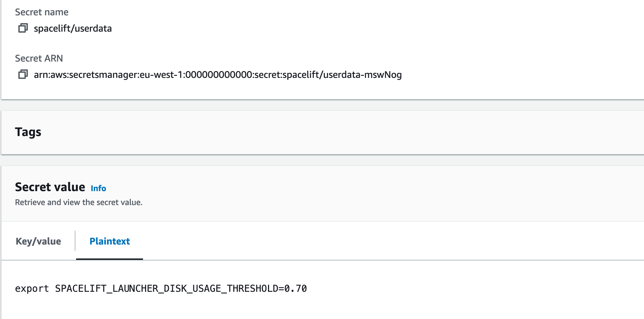Click the Tags section header
Viewport: 644px width, 319px height.
coord(28,132)
